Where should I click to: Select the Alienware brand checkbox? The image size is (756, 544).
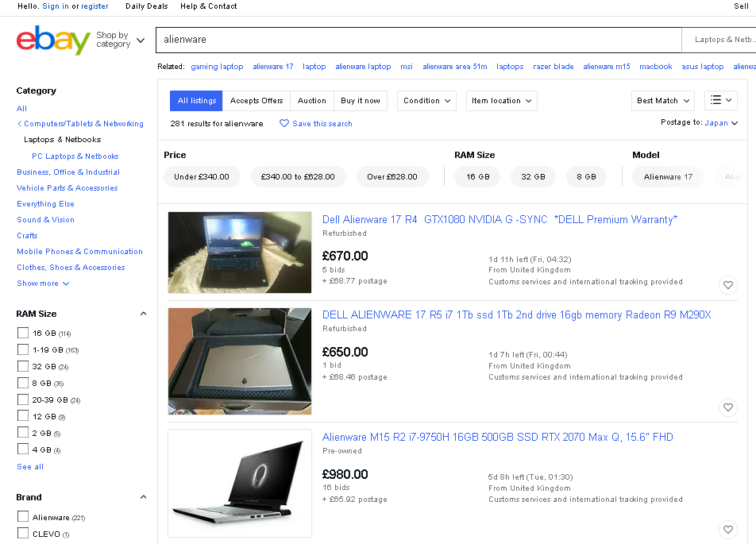pyautogui.click(x=23, y=516)
